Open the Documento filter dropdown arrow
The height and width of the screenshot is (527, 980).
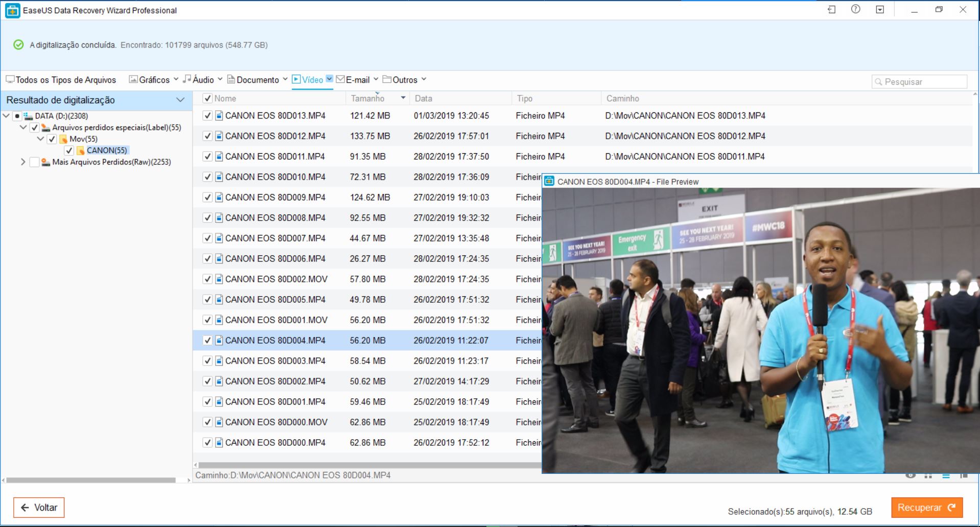tap(285, 79)
